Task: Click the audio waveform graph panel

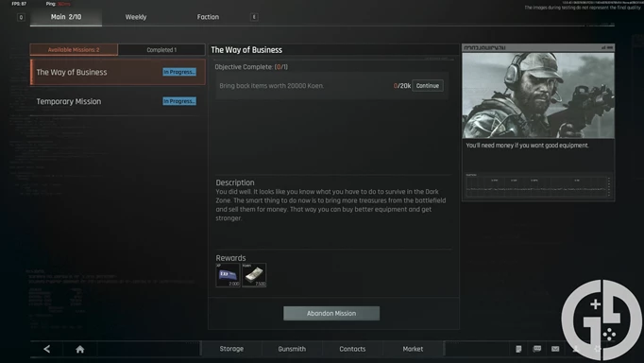Action: coord(538,186)
